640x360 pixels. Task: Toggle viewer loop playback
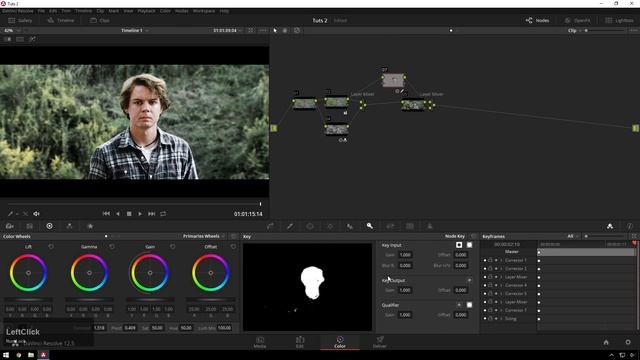pyautogui.click(x=163, y=214)
